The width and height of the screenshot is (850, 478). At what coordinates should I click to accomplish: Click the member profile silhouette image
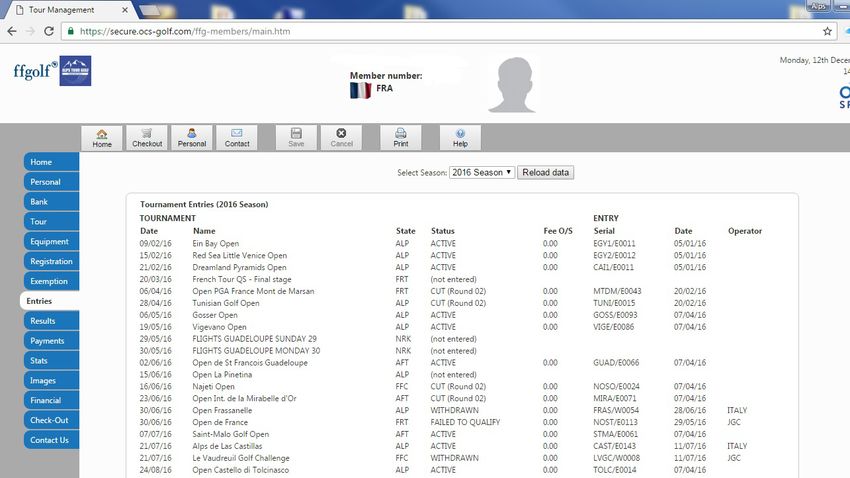click(512, 85)
